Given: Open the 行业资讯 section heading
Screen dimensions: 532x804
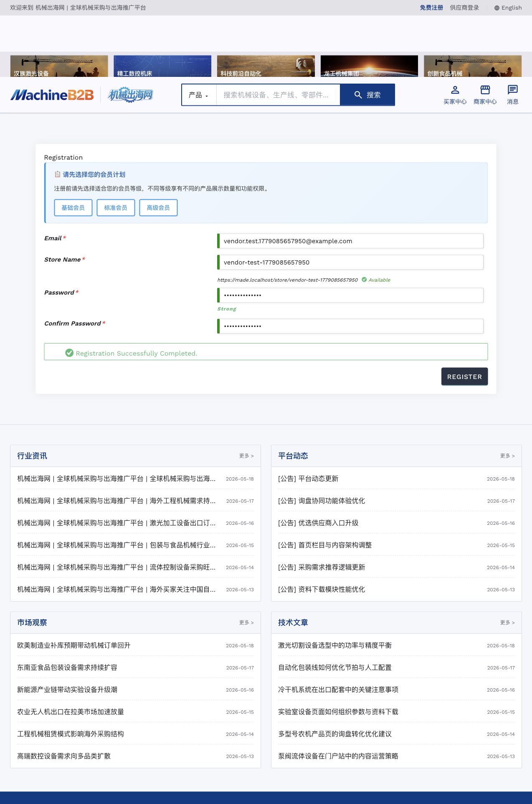Looking at the screenshot, I should (32, 455).
